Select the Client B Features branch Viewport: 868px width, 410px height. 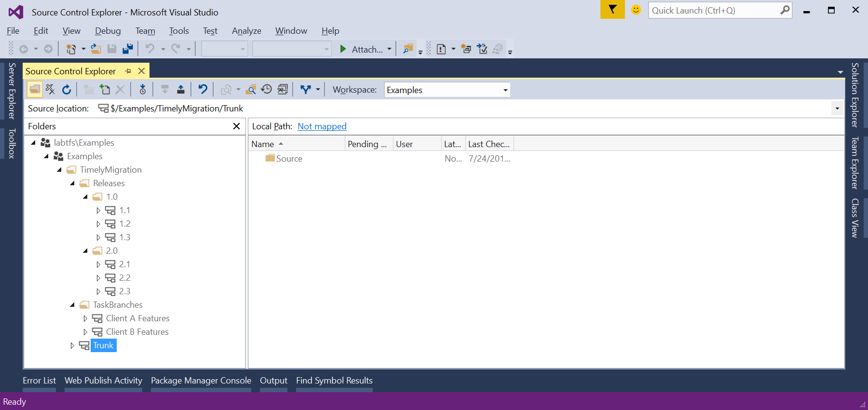(x=137, y=331)
